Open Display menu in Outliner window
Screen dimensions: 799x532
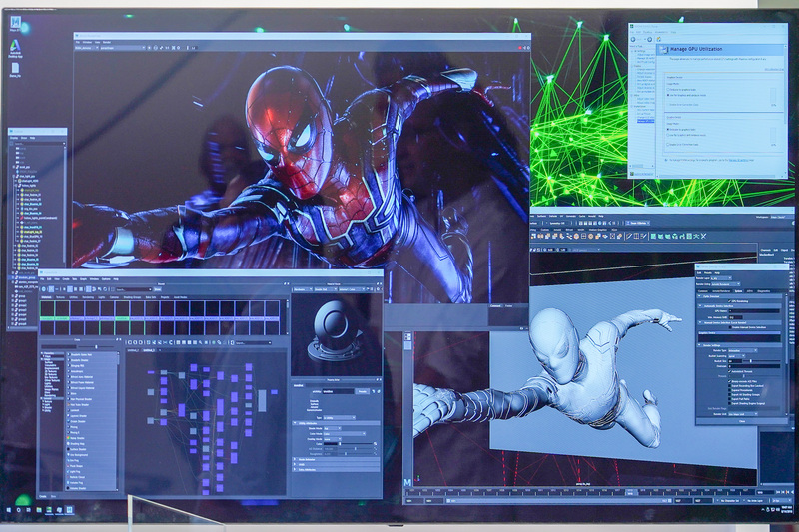pyautogui.click(x=14, y=138)
